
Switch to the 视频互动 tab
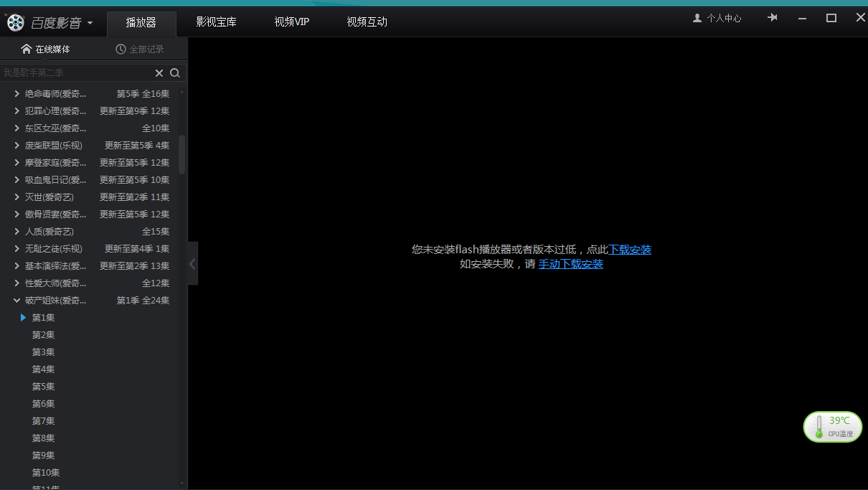pyautogui.click(x=367, y=22)
